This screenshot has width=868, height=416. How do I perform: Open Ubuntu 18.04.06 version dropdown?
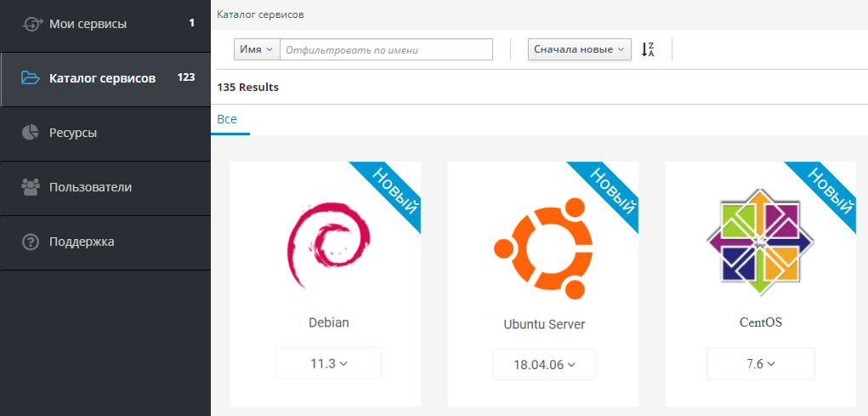tap(544, 365)
